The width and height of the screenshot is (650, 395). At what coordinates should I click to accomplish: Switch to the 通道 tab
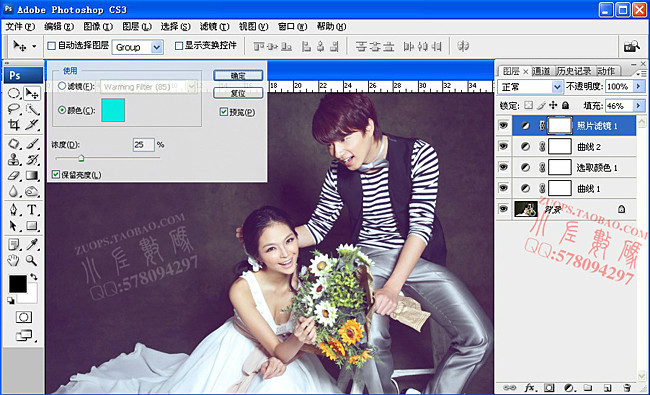click(541, 71)
